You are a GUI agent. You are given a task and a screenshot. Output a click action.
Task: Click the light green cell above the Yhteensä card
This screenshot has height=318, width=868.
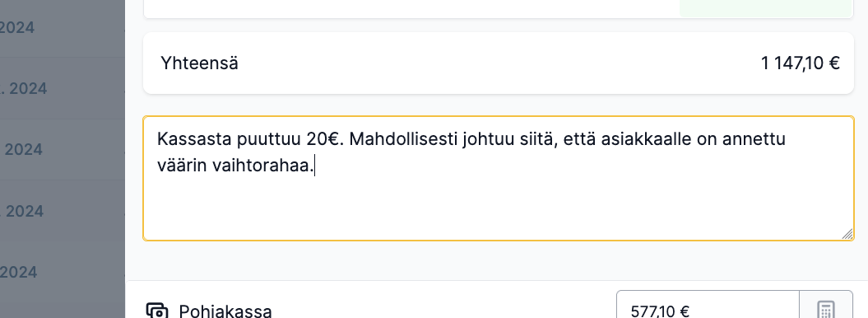coord(766,8)
